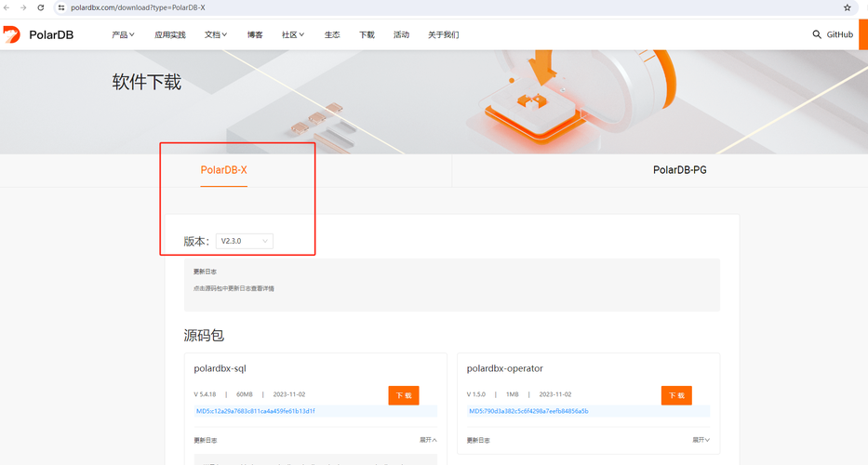Open the 关于我们 menu item
The image size is (868, 465).
click(444, 34)
